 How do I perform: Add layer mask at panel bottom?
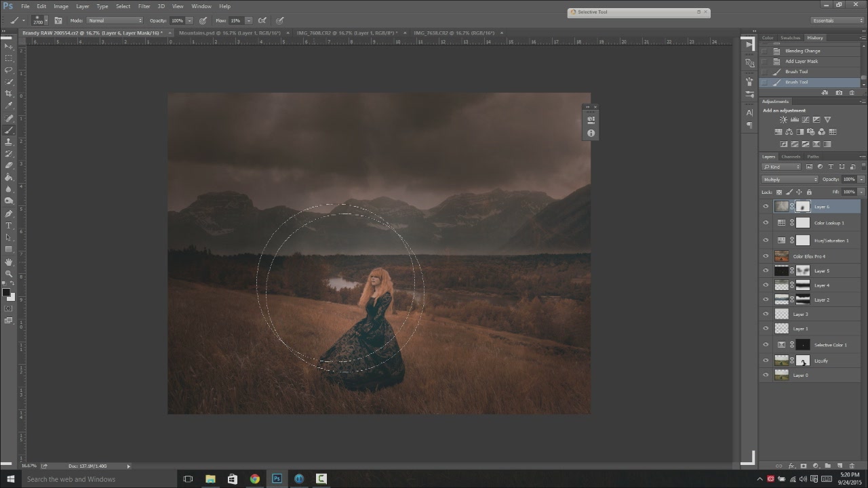[804, 466]
